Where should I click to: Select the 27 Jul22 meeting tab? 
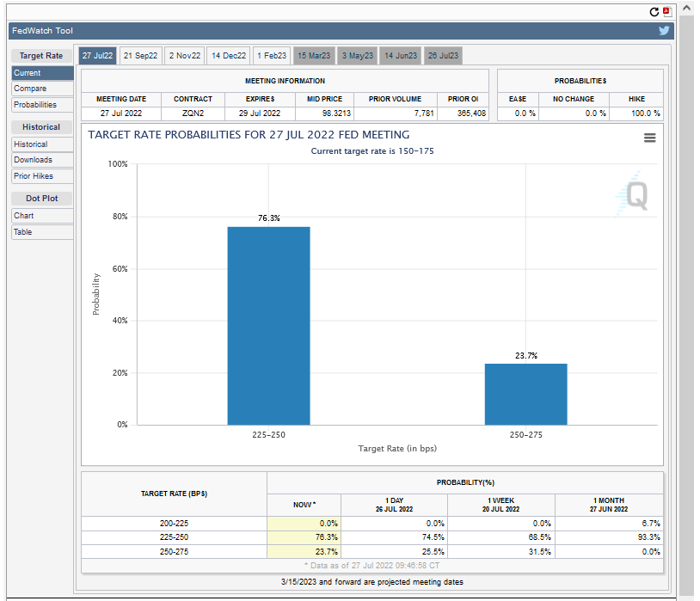point(97,56)
